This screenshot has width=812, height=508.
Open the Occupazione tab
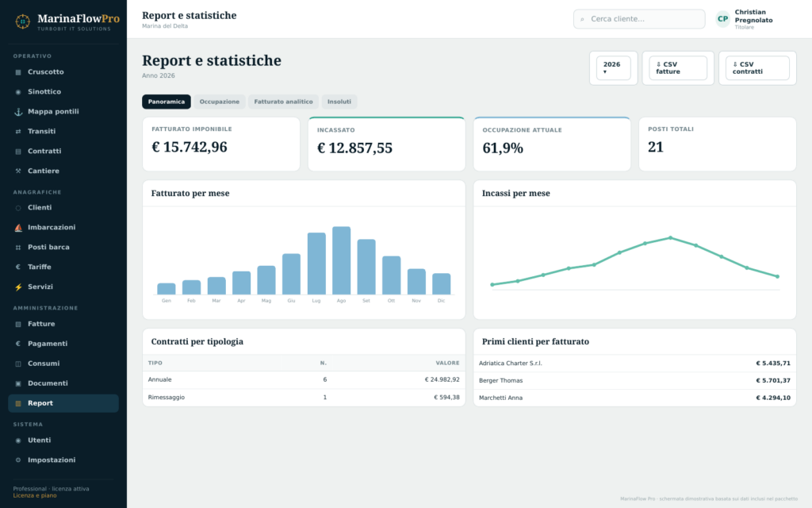click(x=220, y=102)
